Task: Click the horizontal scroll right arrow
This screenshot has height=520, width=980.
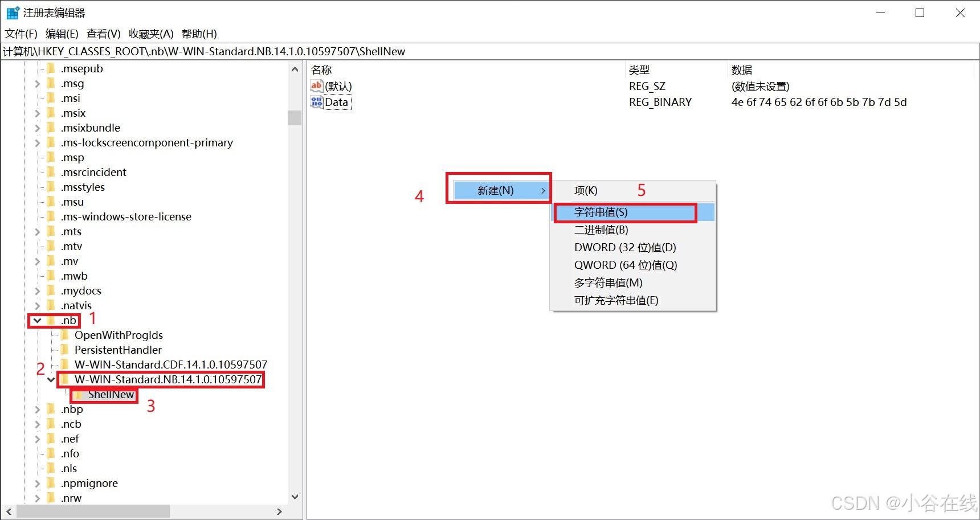Action: point(279,511)
